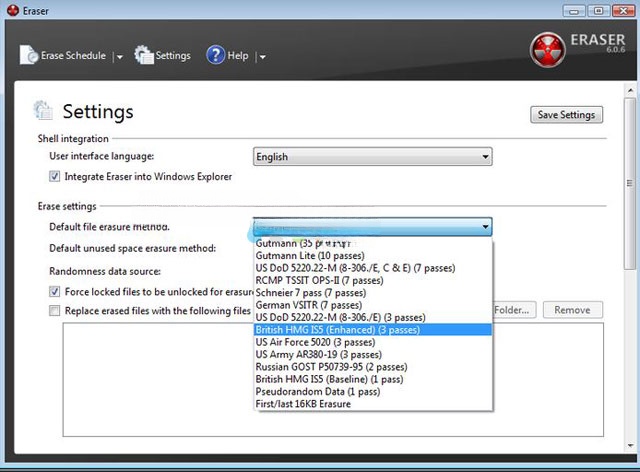Open the User interface language dropdown
The height and width of the screenshot is (472, 640).
(x=372, y=157)
